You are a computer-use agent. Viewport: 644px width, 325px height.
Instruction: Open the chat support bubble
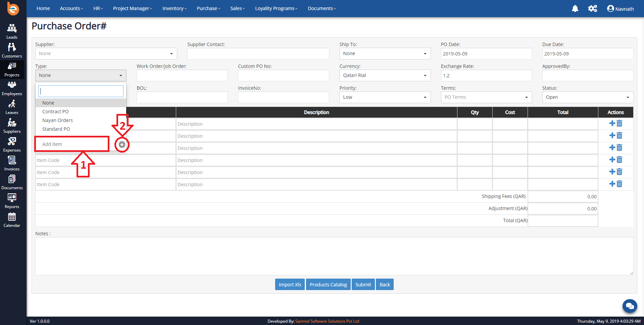tap(630, 306)
